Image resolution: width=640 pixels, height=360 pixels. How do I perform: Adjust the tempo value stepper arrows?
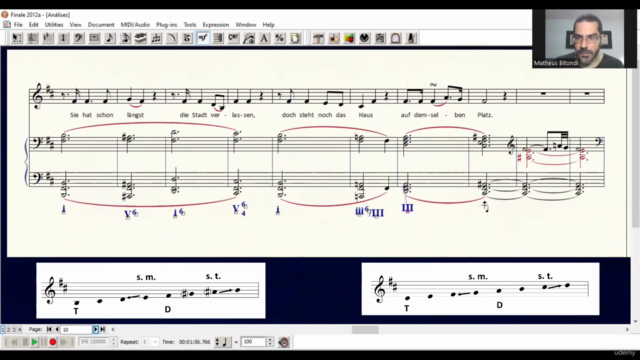point(270,342)
